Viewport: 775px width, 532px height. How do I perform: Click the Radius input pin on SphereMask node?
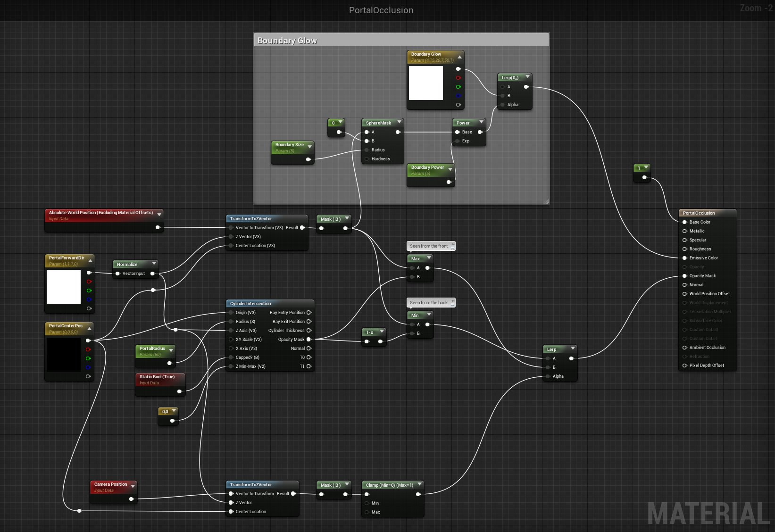pyautogui.click(x=367, y=150)
